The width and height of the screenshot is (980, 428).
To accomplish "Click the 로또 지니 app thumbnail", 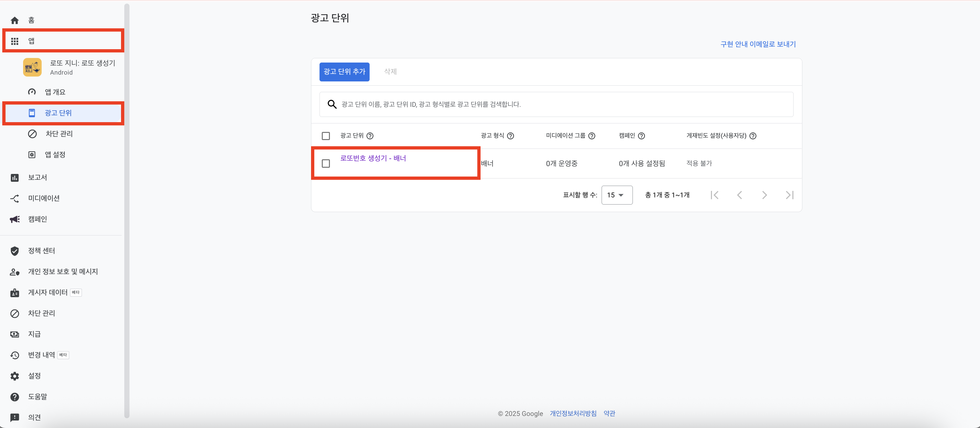I will [x=32, y=67].
